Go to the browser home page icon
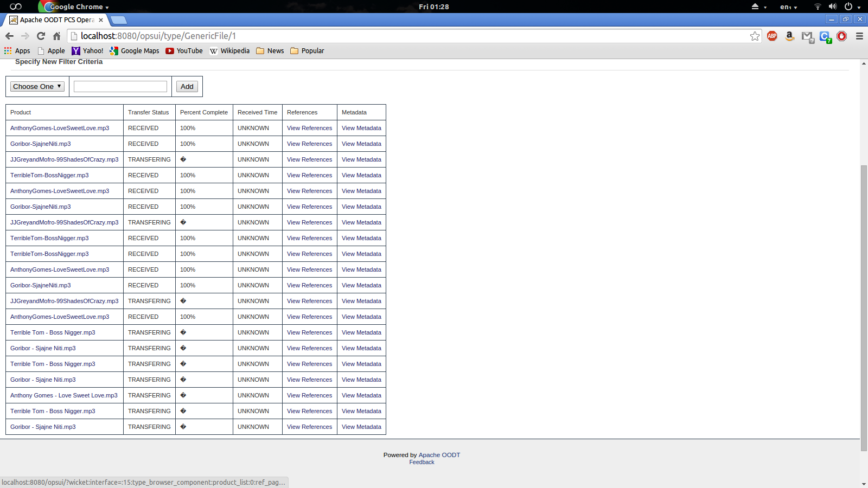 click(x=56, y=36)
